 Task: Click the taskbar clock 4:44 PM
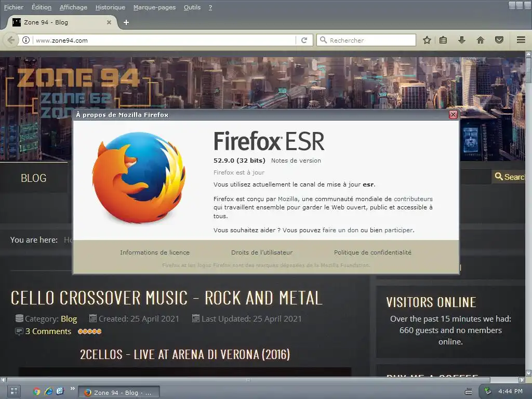tap(510, 391)
